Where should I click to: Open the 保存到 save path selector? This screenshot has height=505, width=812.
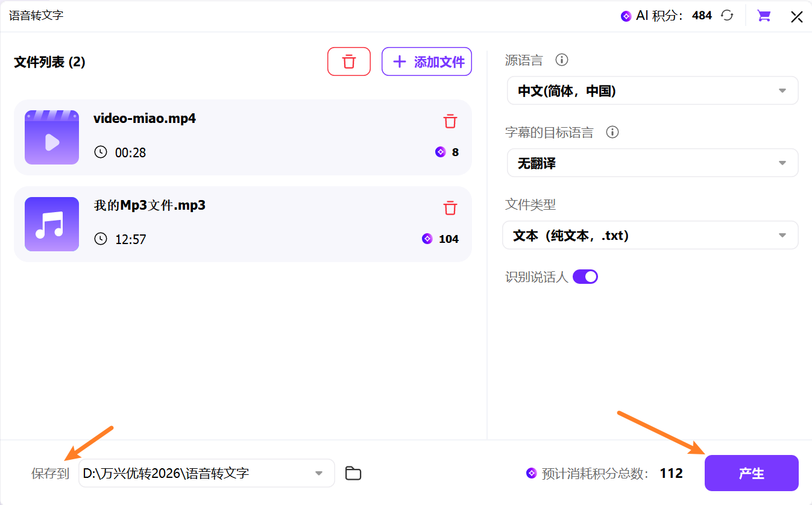click(x=206, y=473)
